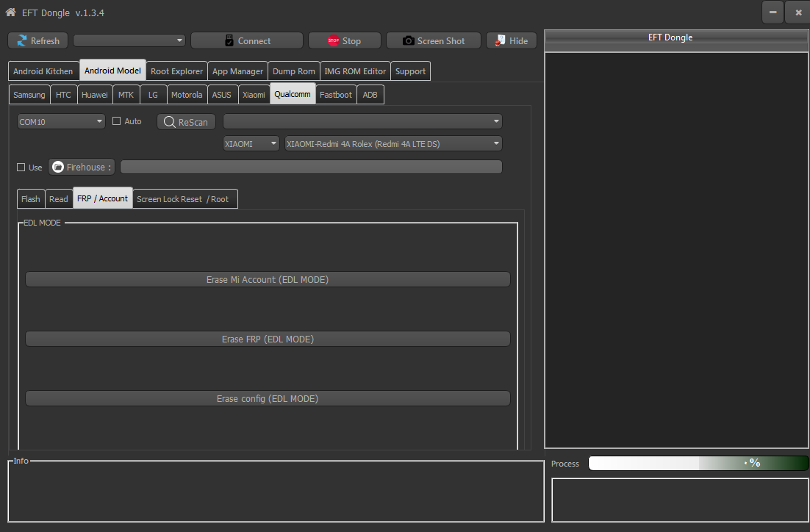Open the Screen Lock Reset / Root sub-tab
The height and width of the screenshot is (532, 810).
click(x=185, y=199)
